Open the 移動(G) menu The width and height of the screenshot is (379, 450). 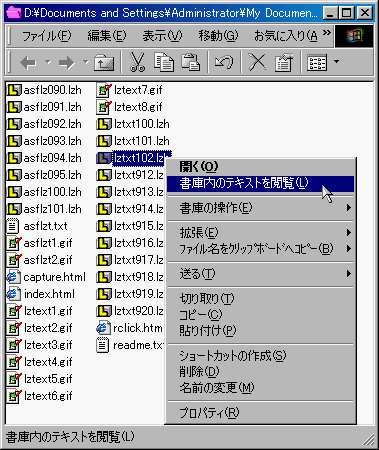218,36
